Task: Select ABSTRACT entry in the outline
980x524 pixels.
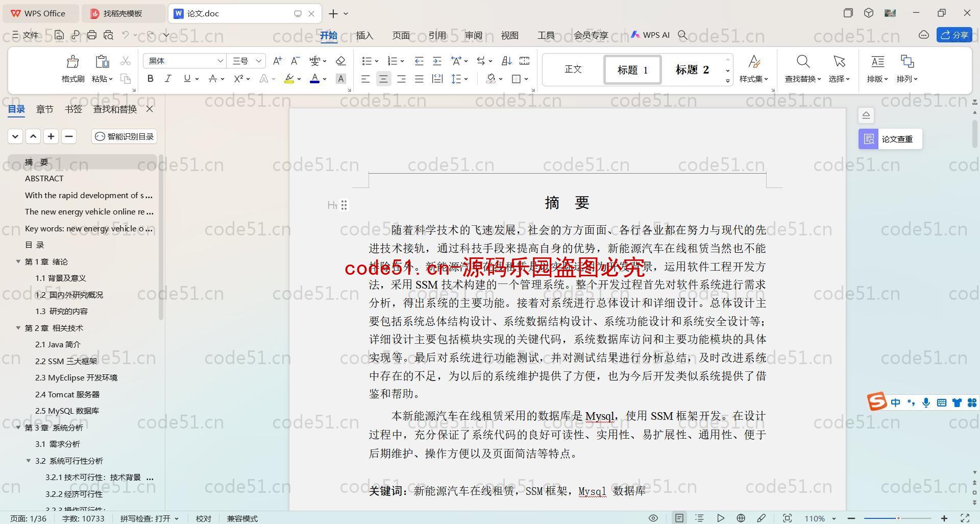Action: [44, 178]
